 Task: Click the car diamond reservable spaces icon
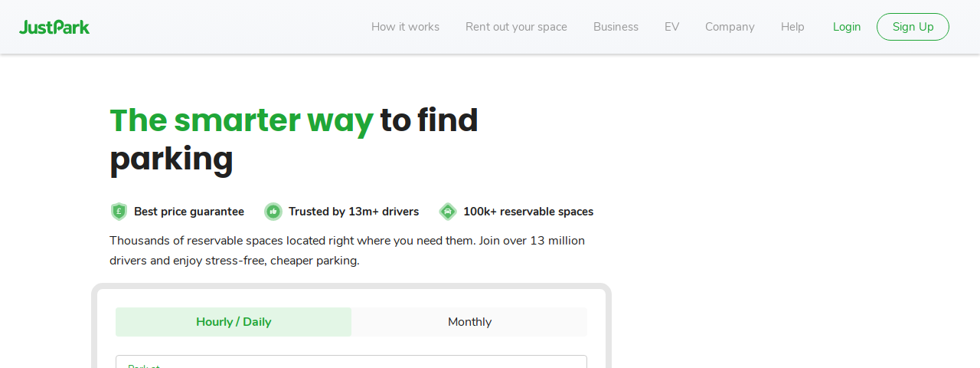[x=448, y=212]
